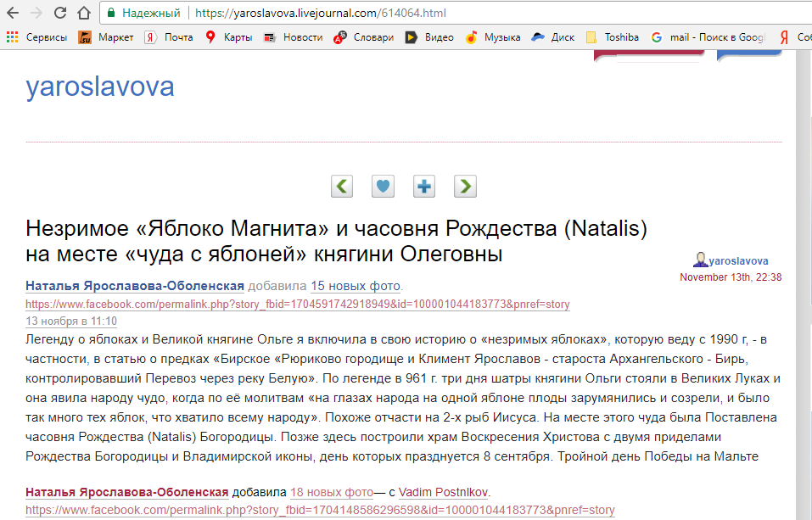
Task: Open facebook permalink ending 1704591742918949 story
Action: pyautogui.click(x=298, y=304)
